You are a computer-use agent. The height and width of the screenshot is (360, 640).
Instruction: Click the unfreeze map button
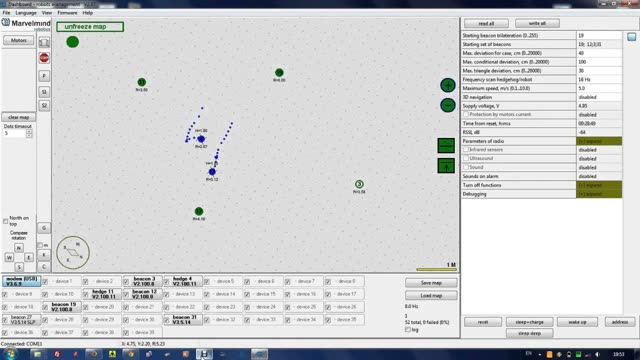pyautogui.click(x=90, y=27)
